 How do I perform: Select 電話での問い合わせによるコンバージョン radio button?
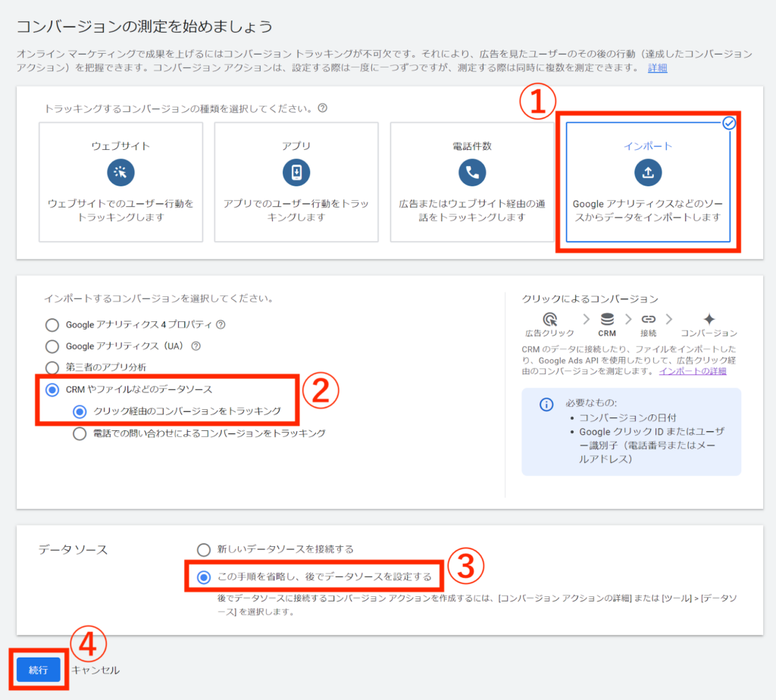click(x=80, y=433)
